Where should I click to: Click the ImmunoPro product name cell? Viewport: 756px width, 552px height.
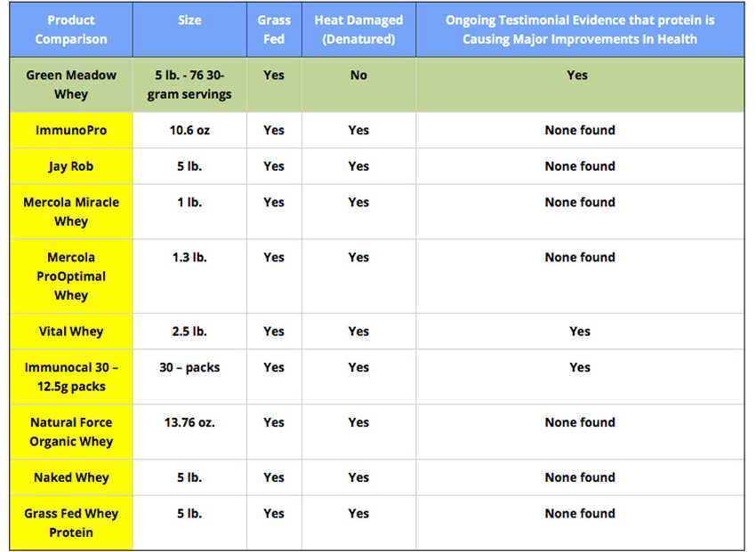[71, 130]
